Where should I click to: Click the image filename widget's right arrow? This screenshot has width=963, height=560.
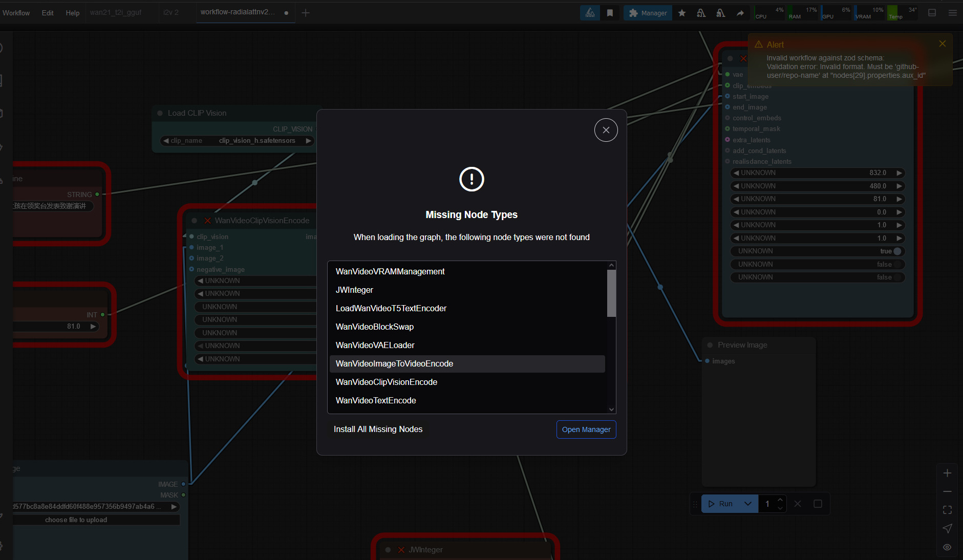[174, 507]
